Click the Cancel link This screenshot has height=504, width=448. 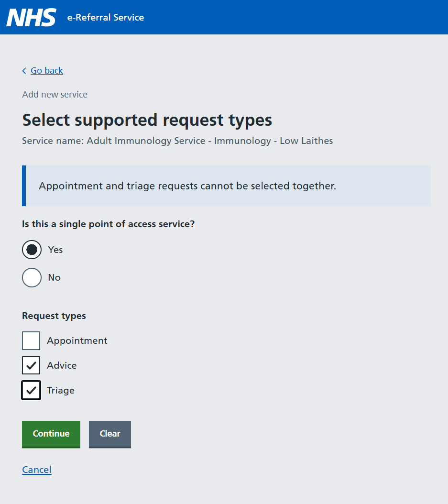[x=37, y=470]
